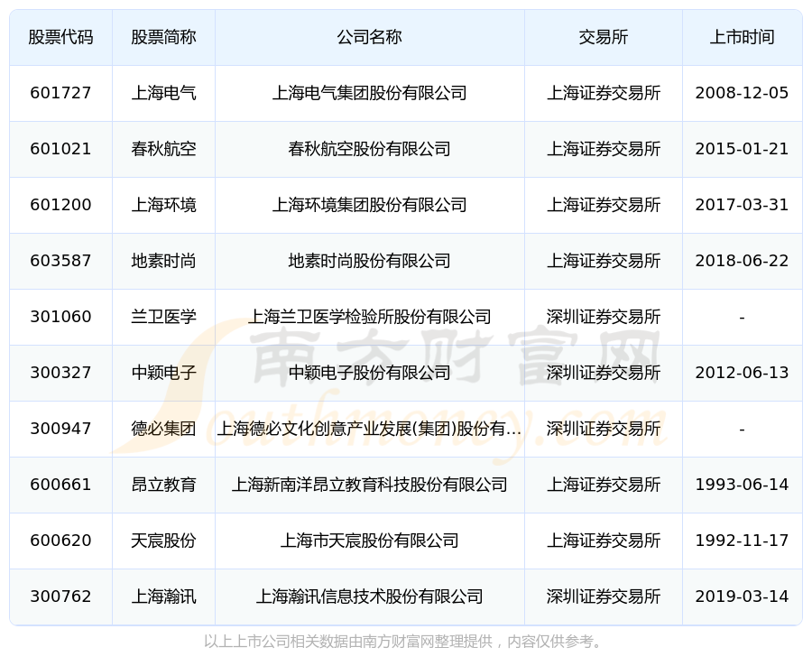This screenshot has width=812, height=666.
Task: Click the footer note about 南方财富网 data
Action: pyautogui.click(x=405, y=643)
